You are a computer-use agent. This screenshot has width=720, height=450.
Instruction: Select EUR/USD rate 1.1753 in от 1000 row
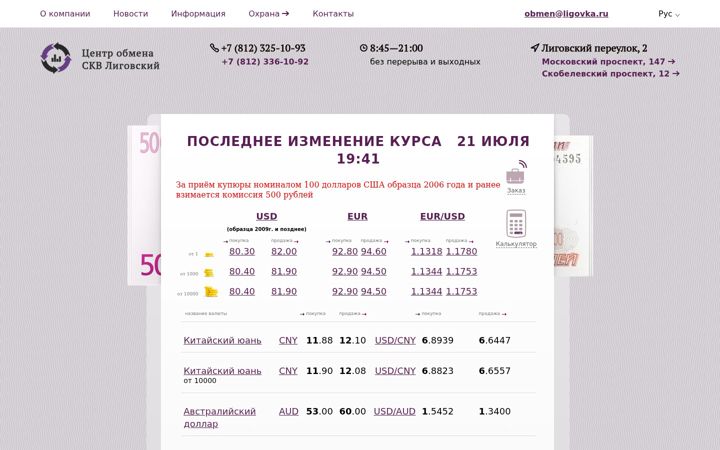(x=461, y=271)
